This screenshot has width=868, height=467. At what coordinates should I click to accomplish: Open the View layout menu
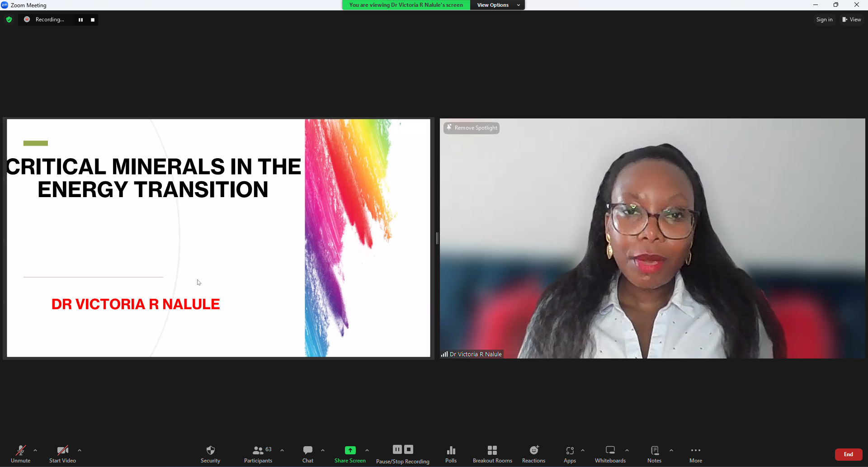[x=851, y=19]
